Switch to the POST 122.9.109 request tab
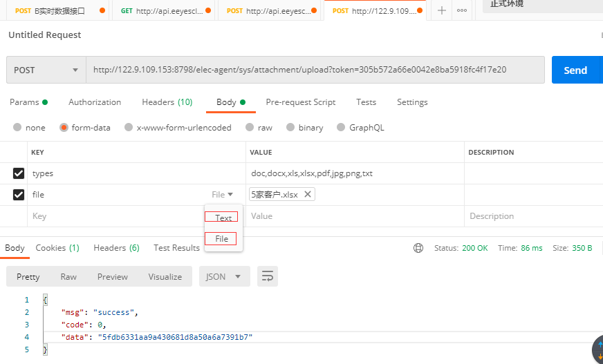 [375, 11]
